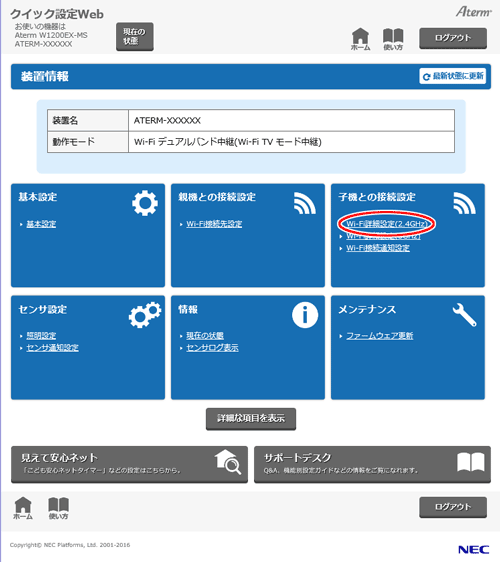Click the copyright NEC Platforms text
The height and width of the screenshot is (562, 500).
pyautogui.click(x=70, y=545)
